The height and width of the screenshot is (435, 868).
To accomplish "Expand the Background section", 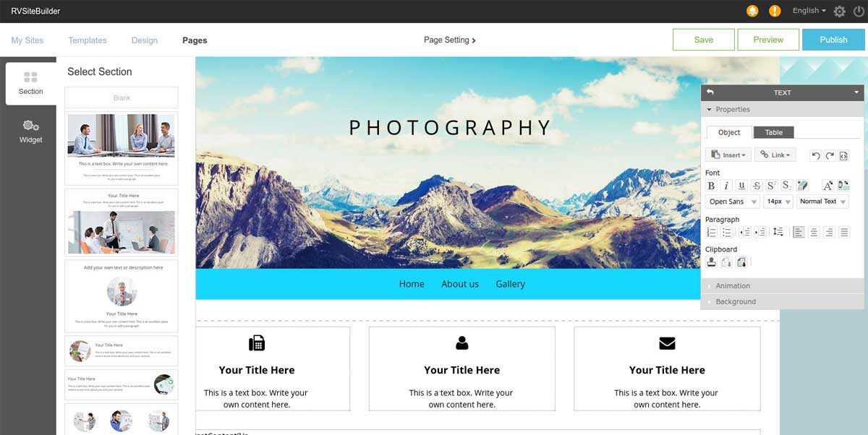I will (734, 301).
